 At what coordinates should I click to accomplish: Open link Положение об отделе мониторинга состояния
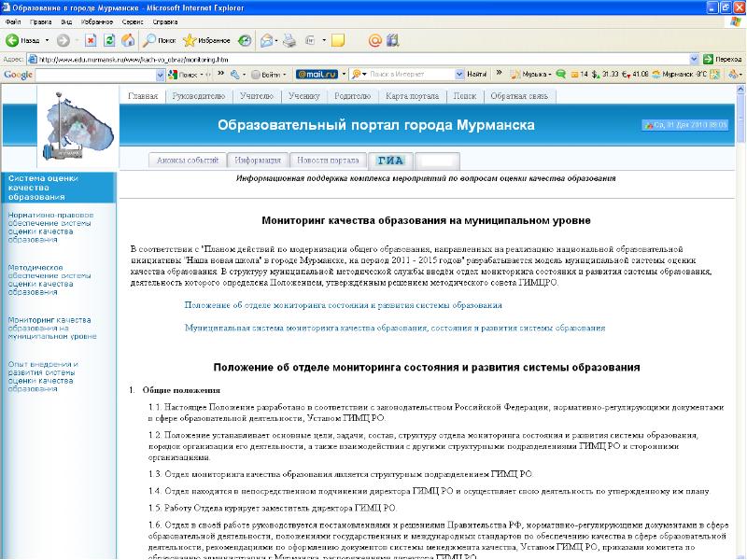click(x=343, y=305)
